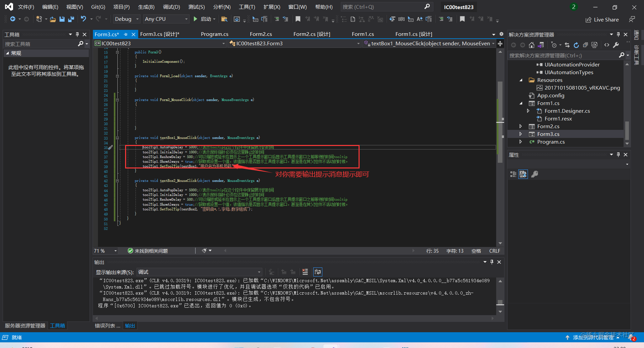Toggle word wrap in the Output window
This screenshot has height=348, width=644.
point(317,272)
